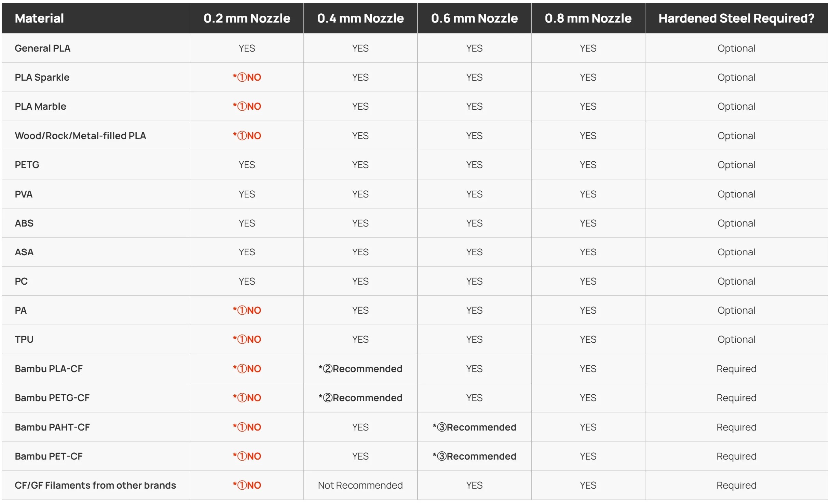Click Required in the Bambu PLA-CF row

click(x=736, y=369)
